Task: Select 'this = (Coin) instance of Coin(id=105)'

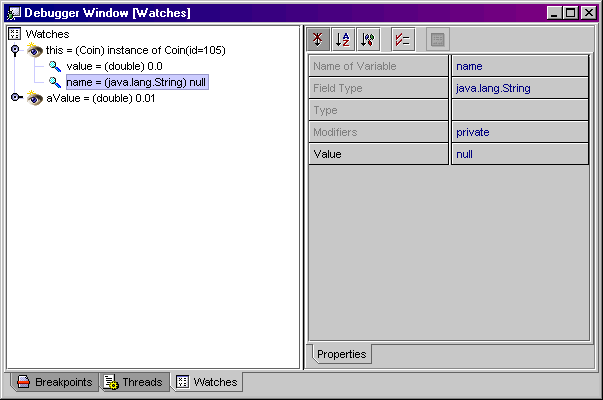Action: [136, 50]
